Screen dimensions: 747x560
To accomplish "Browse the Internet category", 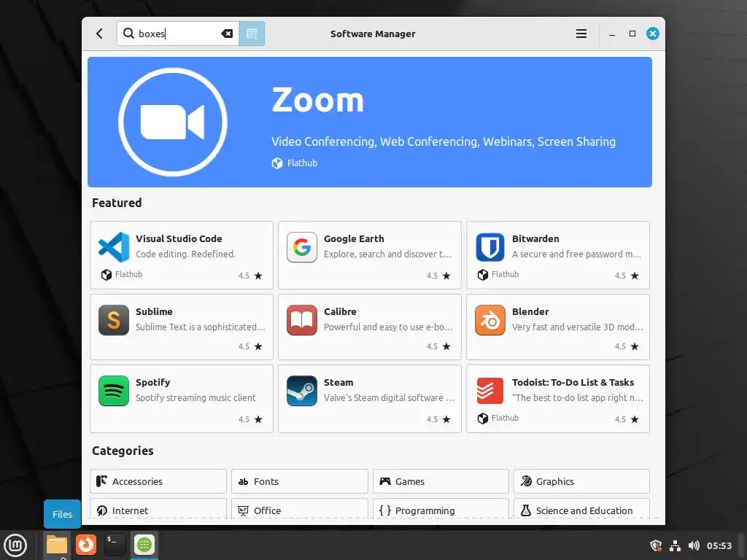I will (158, 510).
